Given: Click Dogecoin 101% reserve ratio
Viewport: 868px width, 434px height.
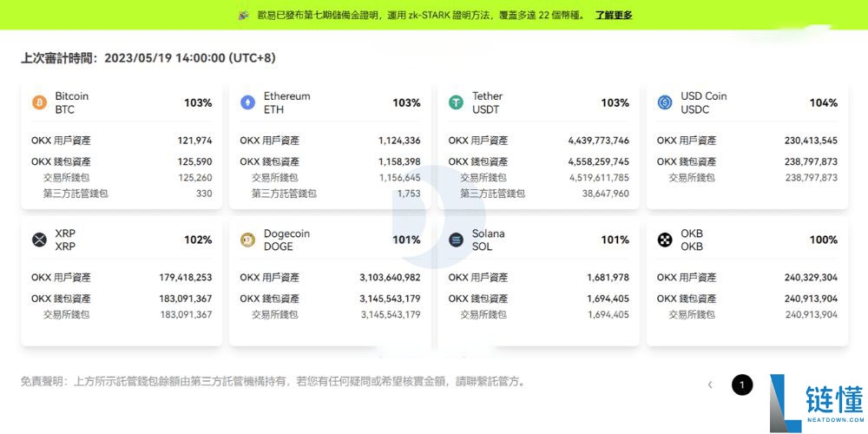Looking at the screenshot, I should [407, 240].
